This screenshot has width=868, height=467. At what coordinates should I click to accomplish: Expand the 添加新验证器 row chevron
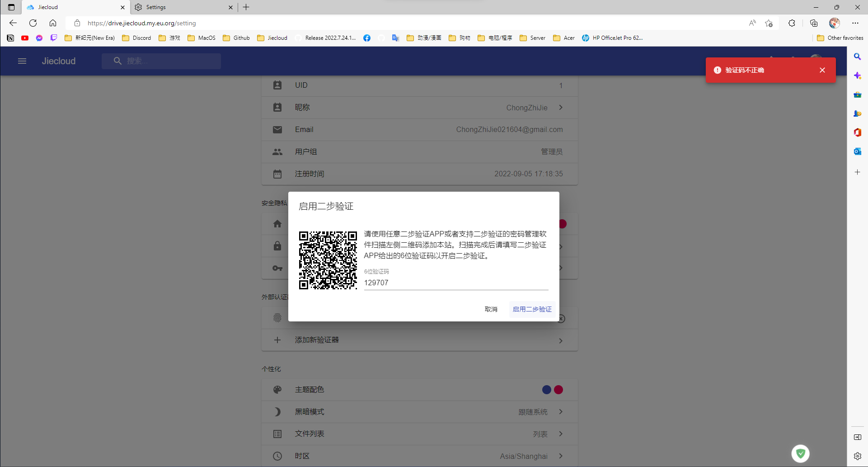[x=561, y=340]
